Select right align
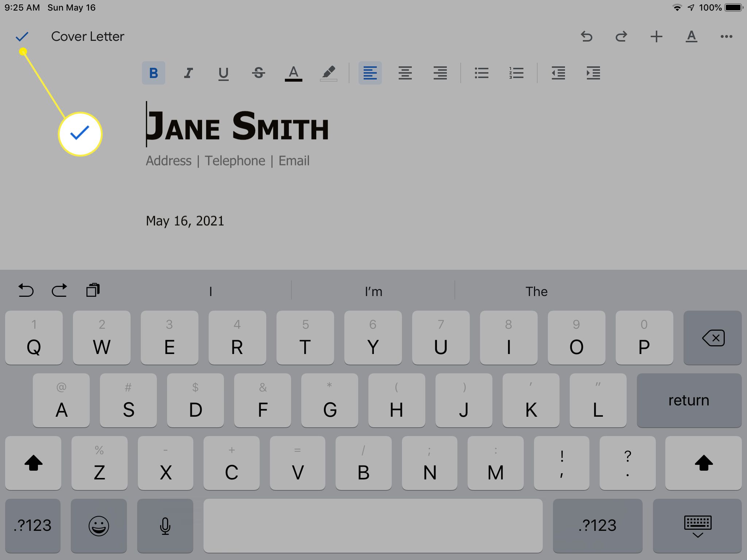The width and height of the screenshot is (747, 560). tap(440, 73)
